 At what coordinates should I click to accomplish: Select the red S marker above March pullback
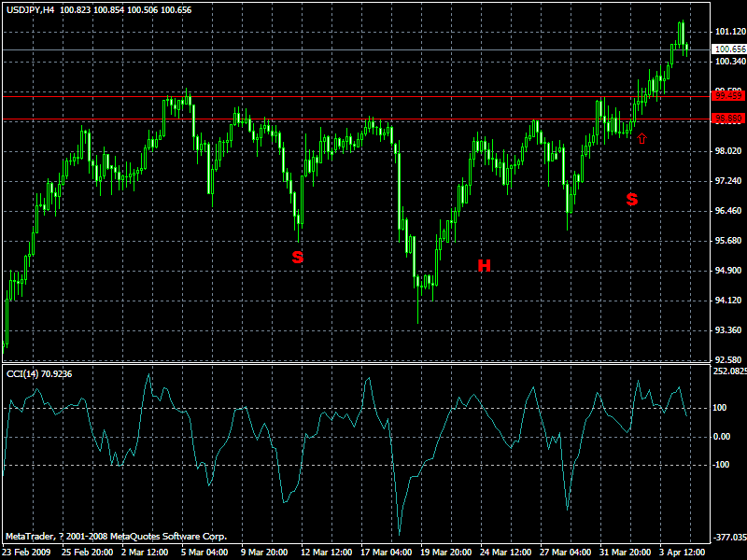tap(297, 256)
